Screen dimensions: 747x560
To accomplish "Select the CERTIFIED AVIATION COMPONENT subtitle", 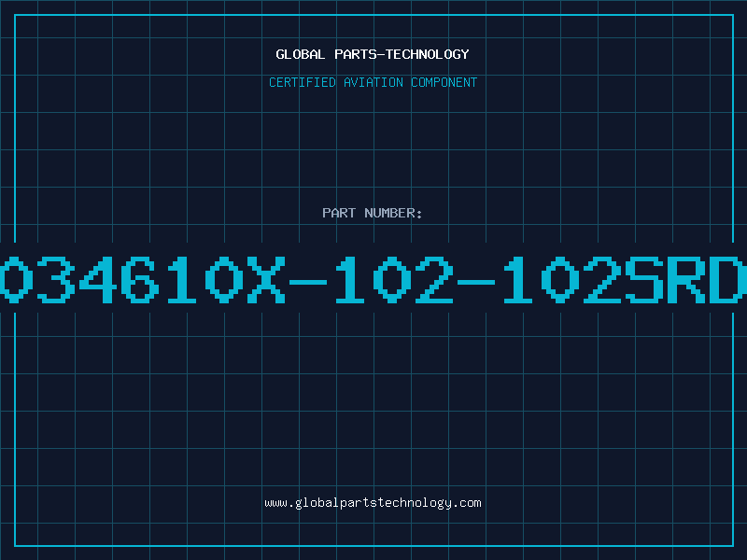I will 373,82.
